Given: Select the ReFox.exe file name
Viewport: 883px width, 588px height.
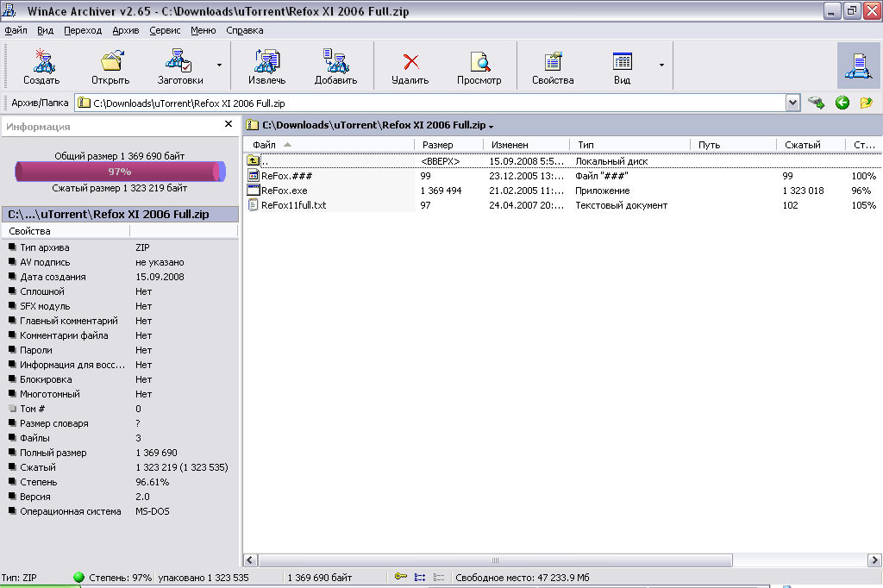Looking at the screenshot, I should pos(285,191).
